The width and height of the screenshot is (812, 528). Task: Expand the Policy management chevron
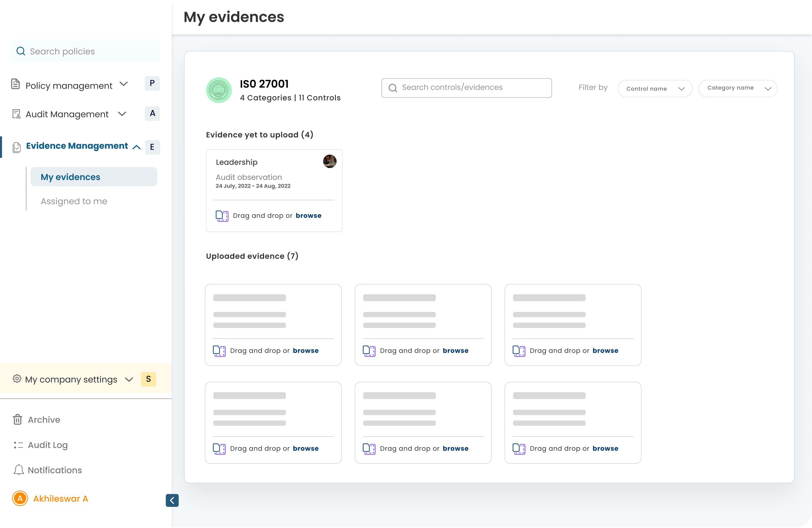coord(124,84)
